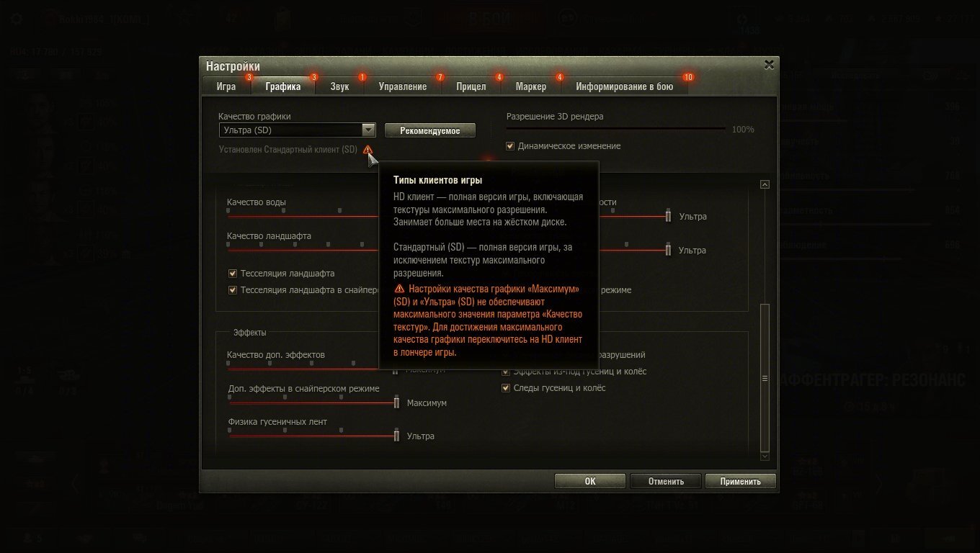Click the red badge 10 on Информирование в бою
The width and height of the screenshot is (980, 553).
coord(687,77)
